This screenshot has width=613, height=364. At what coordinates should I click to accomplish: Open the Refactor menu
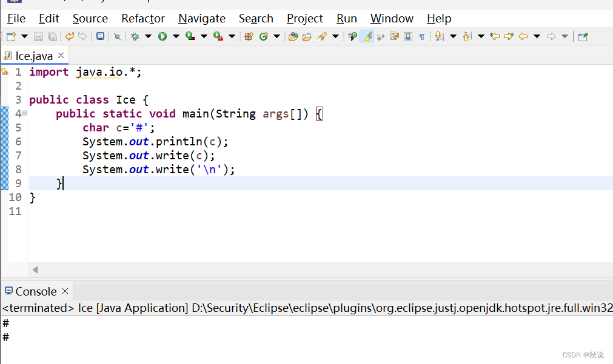pyautogui.click(x=143, y=18)
